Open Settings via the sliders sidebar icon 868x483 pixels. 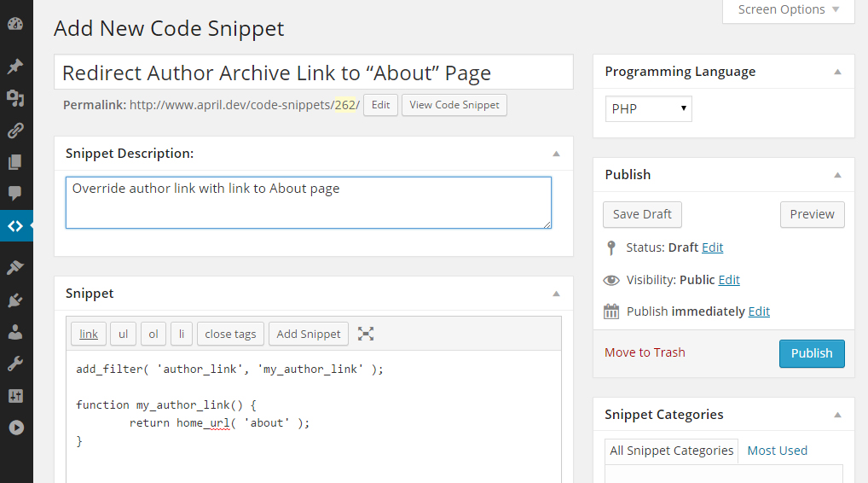point(15,396)
